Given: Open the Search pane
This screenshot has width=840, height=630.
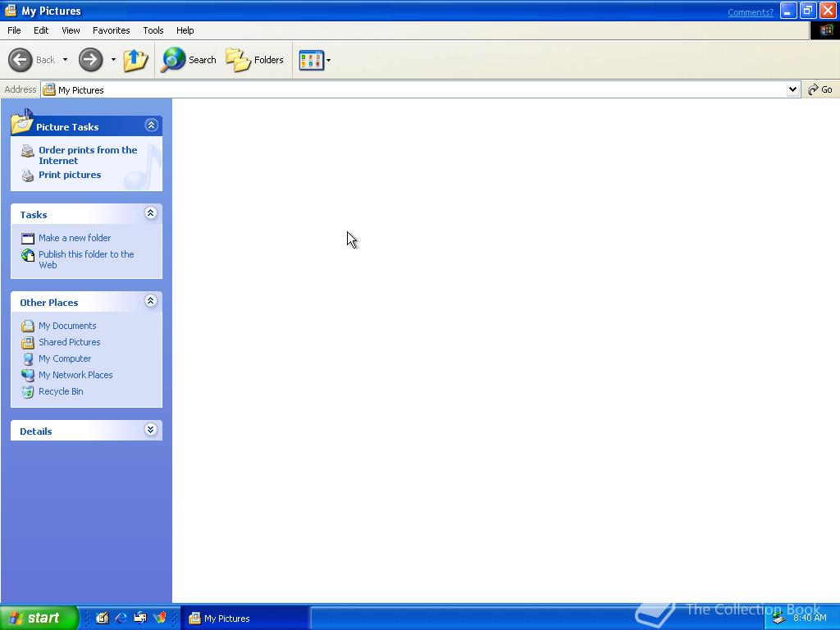Looking at the screenshot, I should coord(189,59).
